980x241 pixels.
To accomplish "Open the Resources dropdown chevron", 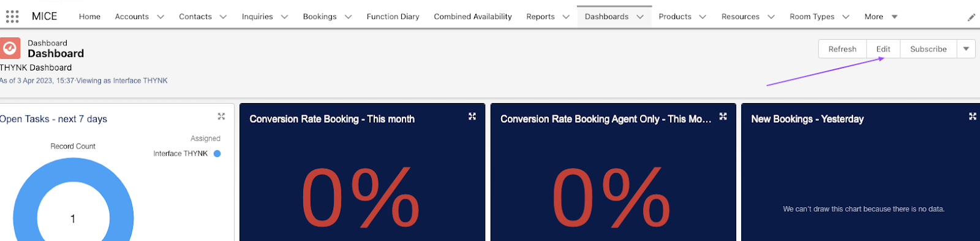I will (771, 17).
